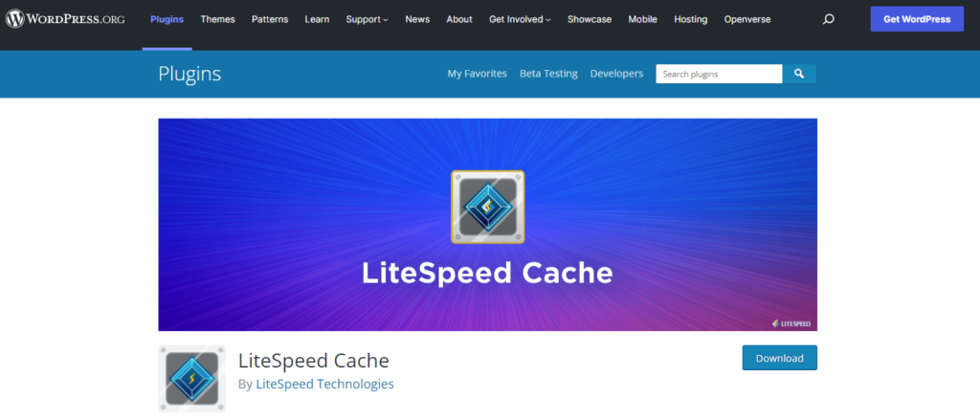Submit plugin search with magnifier button

(799, 74)
